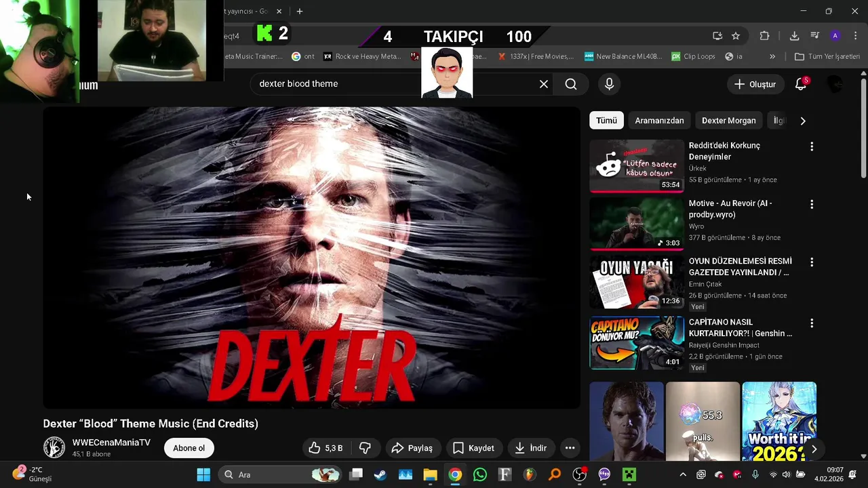Open options menu for OYUN DÜZENLEMESİ video
Image resolution: width=868 pixels, height=488 pixels.
point(812,262)
